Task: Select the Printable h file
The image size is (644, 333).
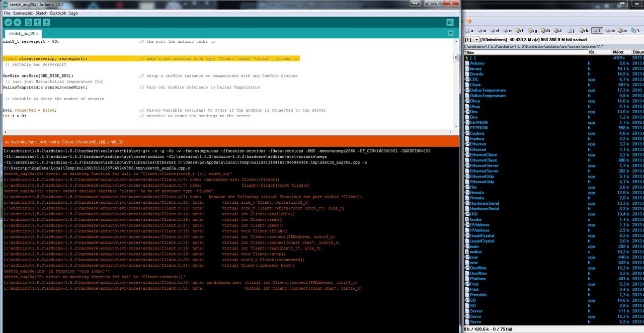Action: pos(553,295)
